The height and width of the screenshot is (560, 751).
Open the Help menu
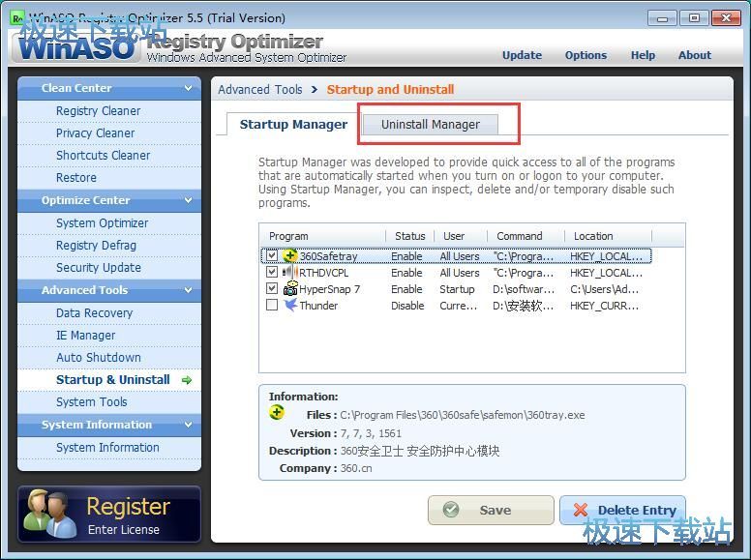[643, 55]
